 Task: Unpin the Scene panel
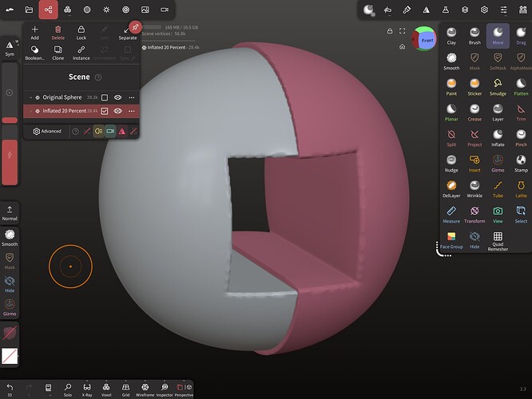(135, 27)
